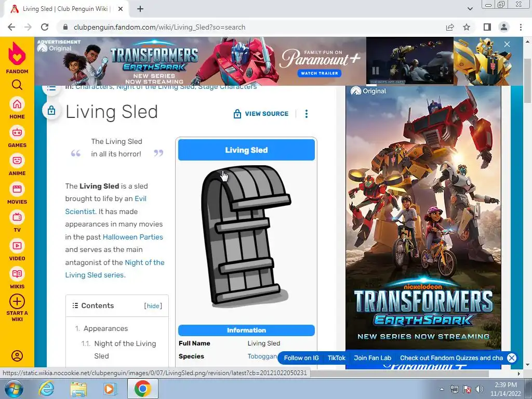532x399 pixels.
Task: Click the TikTok link
Action: click(x=336, y=358)
